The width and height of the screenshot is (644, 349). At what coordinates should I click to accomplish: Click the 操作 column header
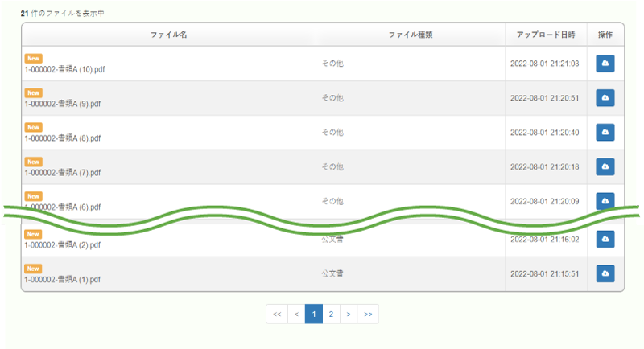click(x=605, y=35)
